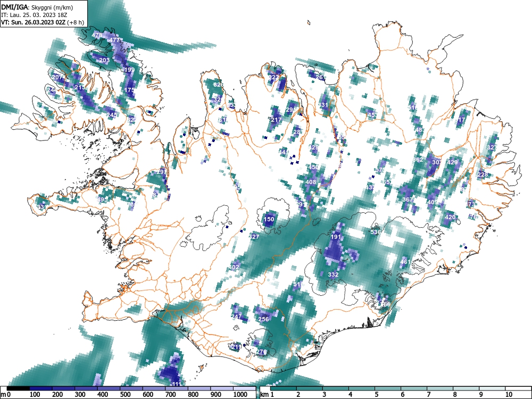Click the '199' visibility value on the map
Screen dimensions: 532x399
tap(129, 70)
